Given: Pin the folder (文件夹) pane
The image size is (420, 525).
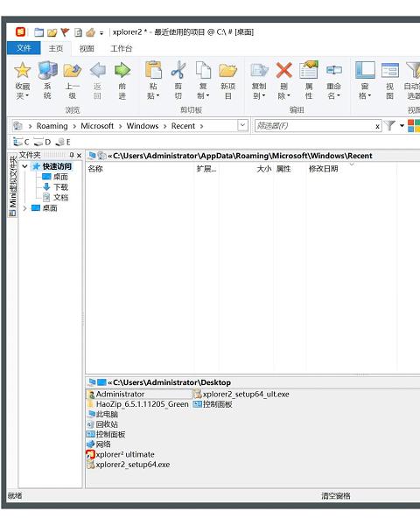Looking at the screenshot, I should pyautogui.click(x=72, y=155).
